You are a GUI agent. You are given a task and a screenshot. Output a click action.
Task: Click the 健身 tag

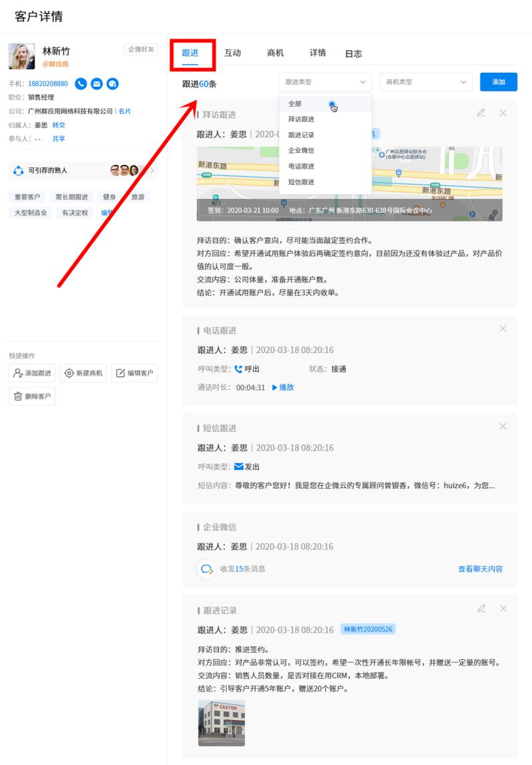tap(109, 197)
